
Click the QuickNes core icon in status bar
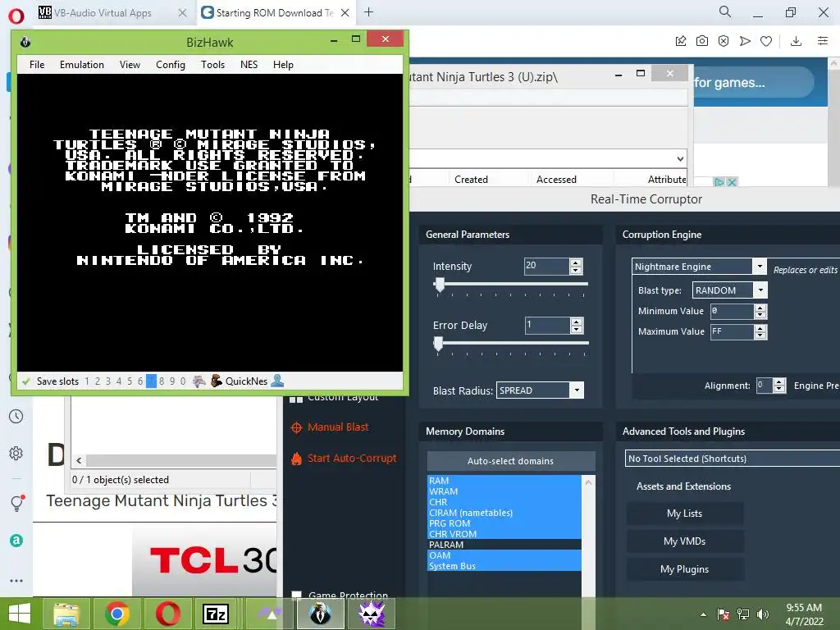point(216,381)
